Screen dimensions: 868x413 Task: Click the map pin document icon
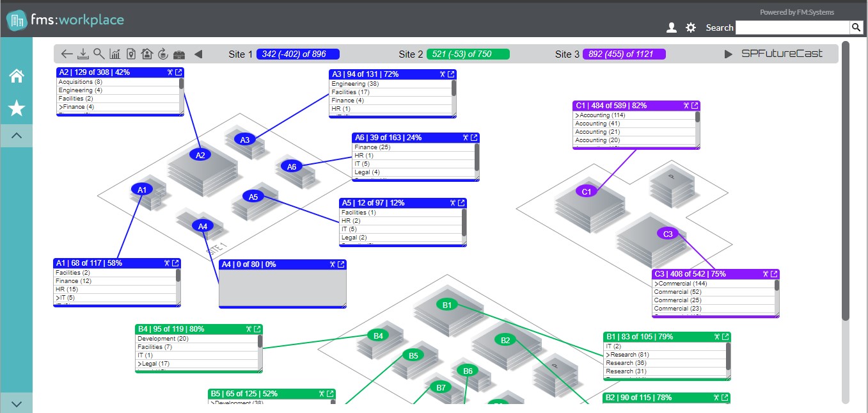coord(131,54)
